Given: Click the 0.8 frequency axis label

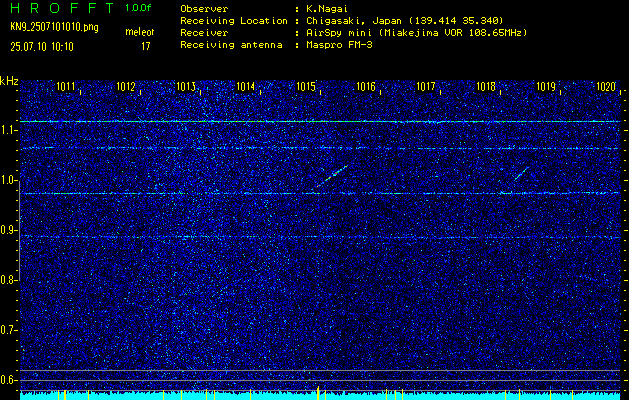Looking at the screenshot, I should [x=7, y=280].
